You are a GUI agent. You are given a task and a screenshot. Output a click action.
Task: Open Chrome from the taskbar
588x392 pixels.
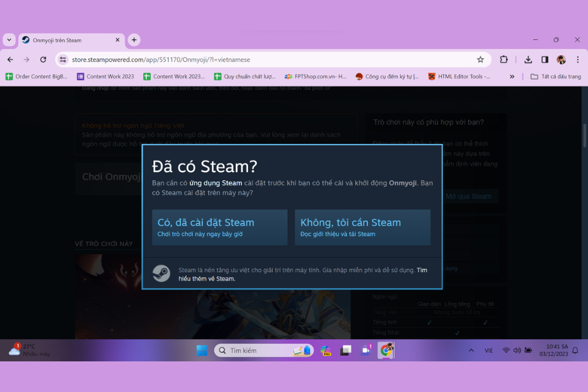point(386,350)
